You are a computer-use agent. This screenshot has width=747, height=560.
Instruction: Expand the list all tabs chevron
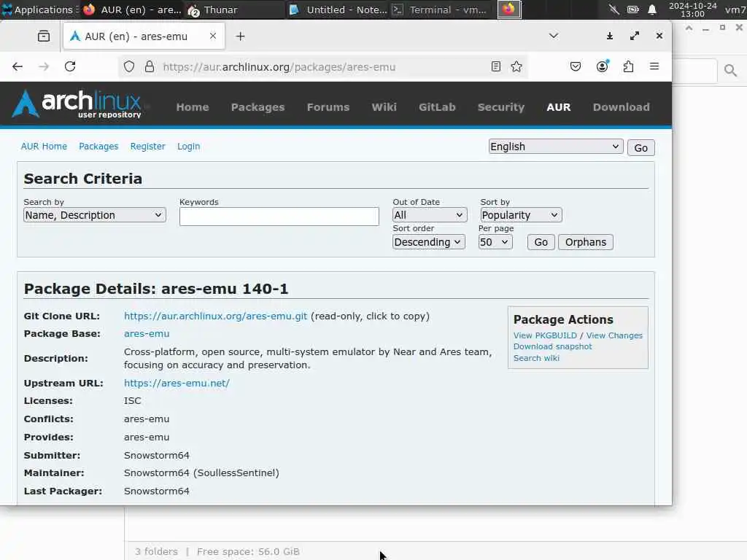tap(554, 36)
